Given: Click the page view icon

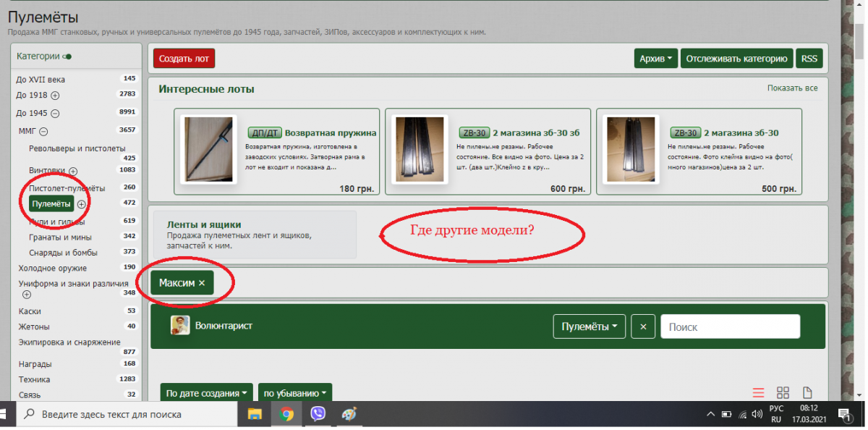Looking at the screenshot, I should click(807, 393).
